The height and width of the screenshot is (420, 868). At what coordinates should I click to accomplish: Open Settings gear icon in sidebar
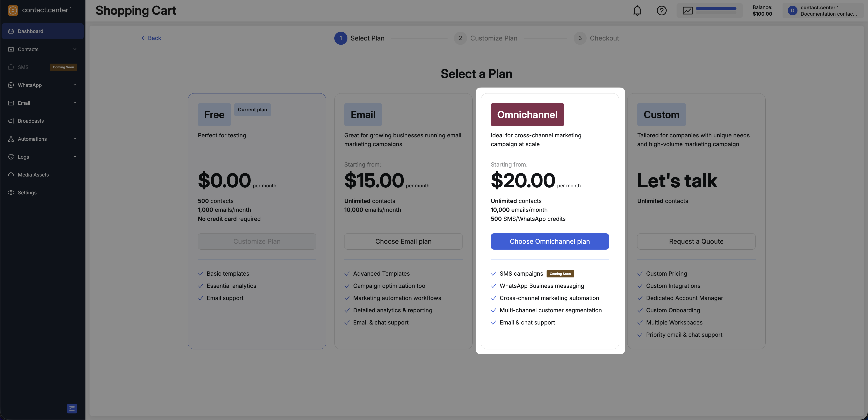click(11, 193)
